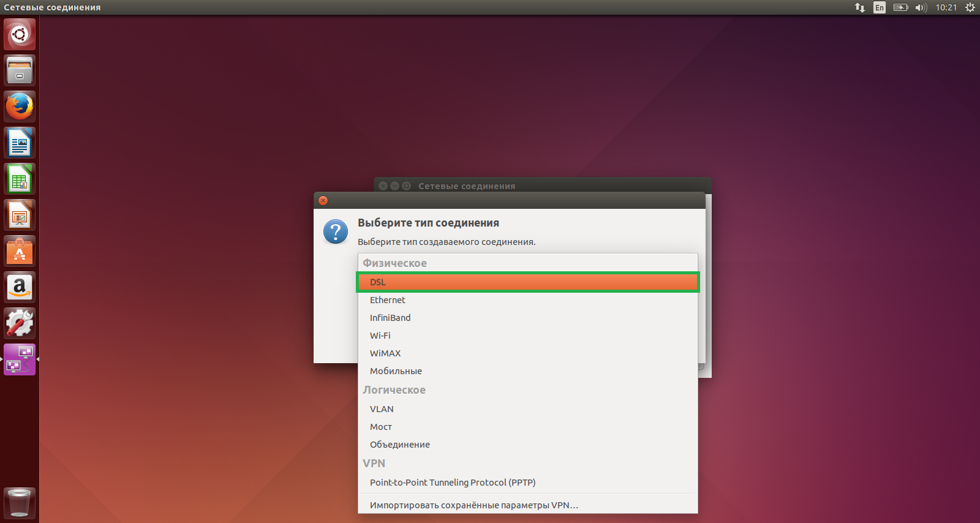Pick Wi-Fi as connection type
The width and height of the screenshot is (980, 523).
tap(528, 336)
